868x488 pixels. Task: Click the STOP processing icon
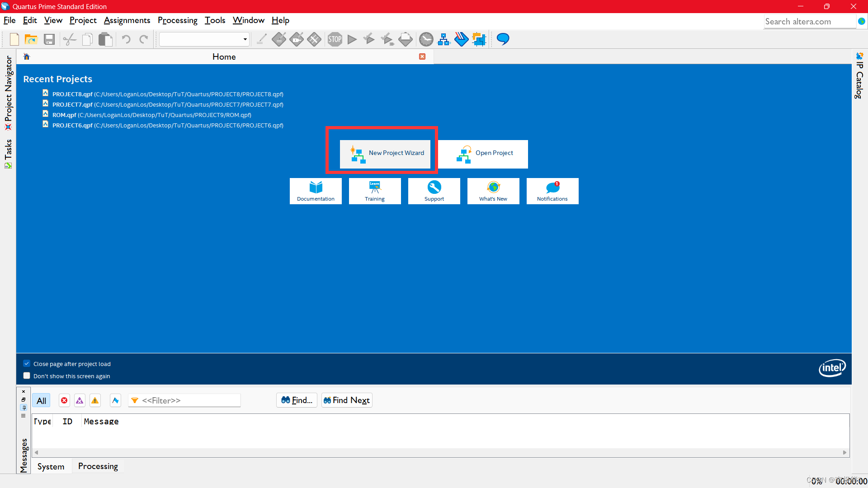click(335, 40)
